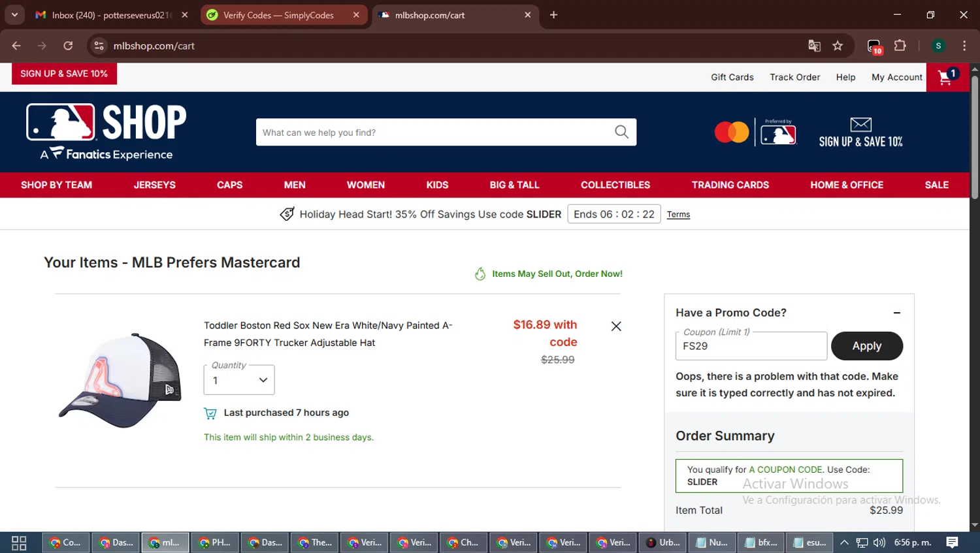Open the translate page icon
This screenshot has width=980, height=553.
click(814, 46)
